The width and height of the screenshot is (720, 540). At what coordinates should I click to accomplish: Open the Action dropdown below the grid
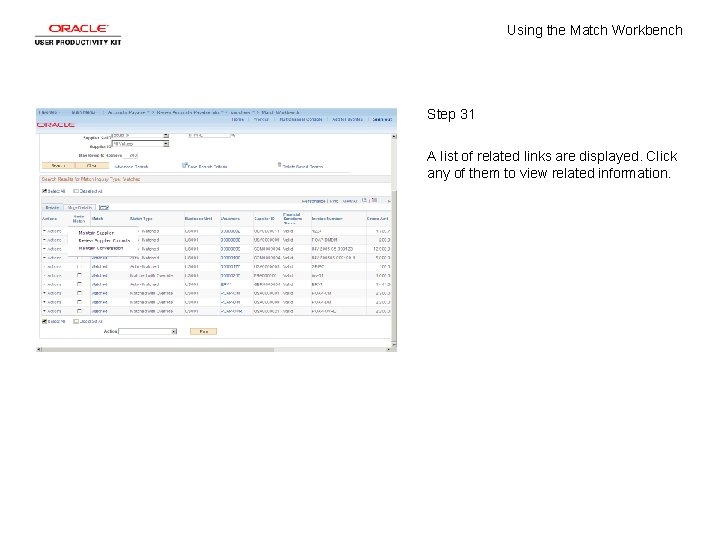[x=148, y=332]
